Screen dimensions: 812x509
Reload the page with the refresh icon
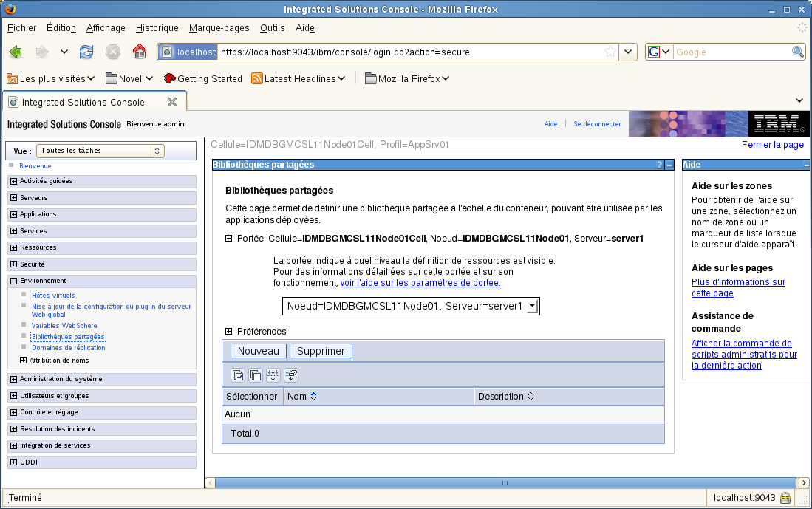click(x=86, y=52)
